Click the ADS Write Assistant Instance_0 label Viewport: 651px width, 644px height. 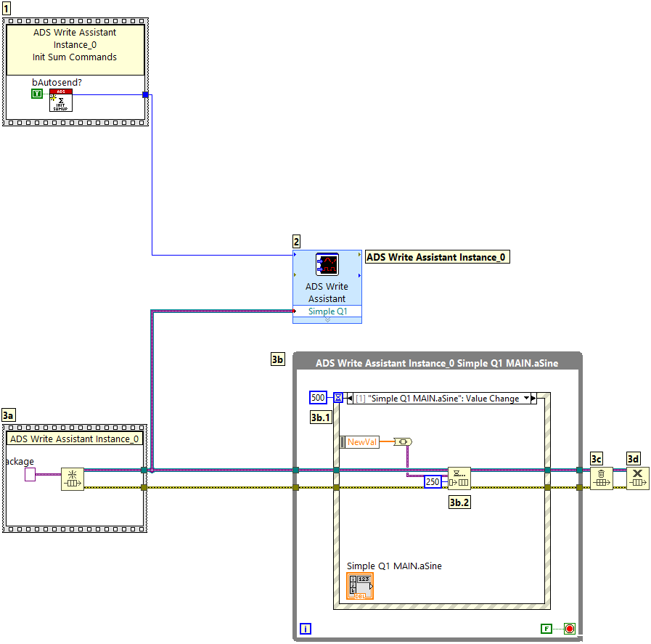click(x=437, y=257)
